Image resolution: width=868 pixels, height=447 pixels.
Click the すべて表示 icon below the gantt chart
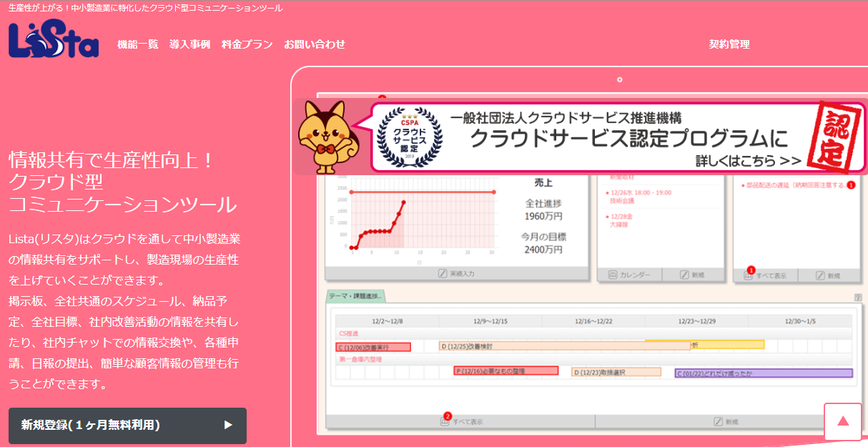pyautogui.click(x=445, y=422)
